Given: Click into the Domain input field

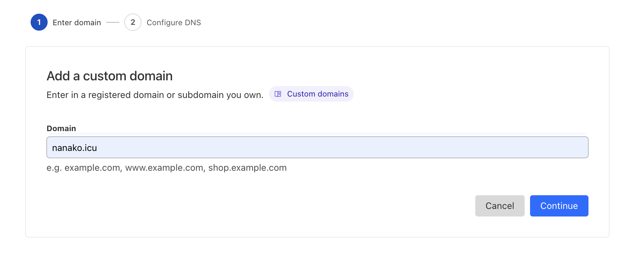Looking at the screenshot, I should click(x=317, y=147).
